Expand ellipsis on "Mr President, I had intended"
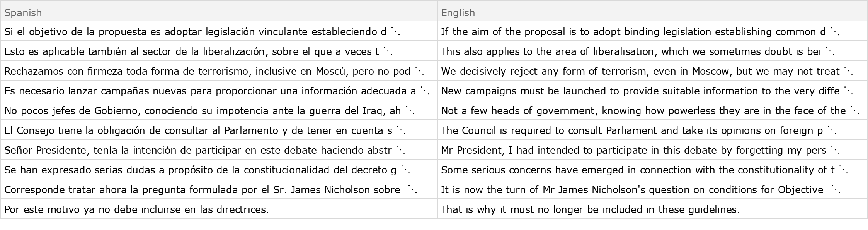The width and height of the screenshot is (868, 230). 835,150
